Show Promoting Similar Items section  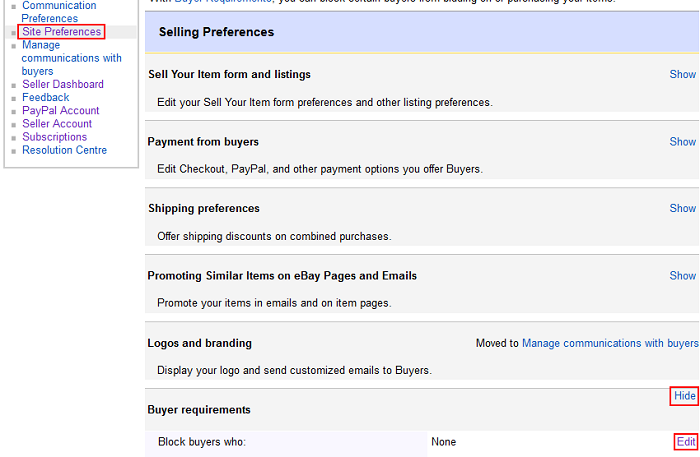pyautogui.click(x=683, y=276)
